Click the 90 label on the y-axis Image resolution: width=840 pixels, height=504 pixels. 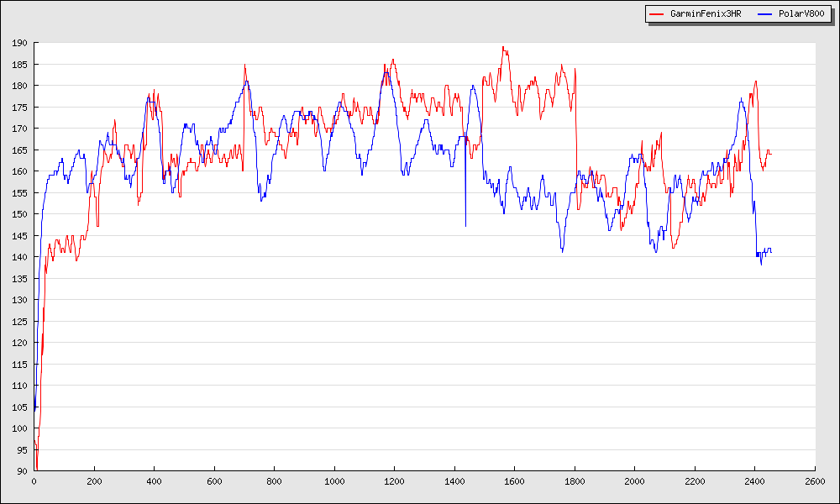point(22,471)
